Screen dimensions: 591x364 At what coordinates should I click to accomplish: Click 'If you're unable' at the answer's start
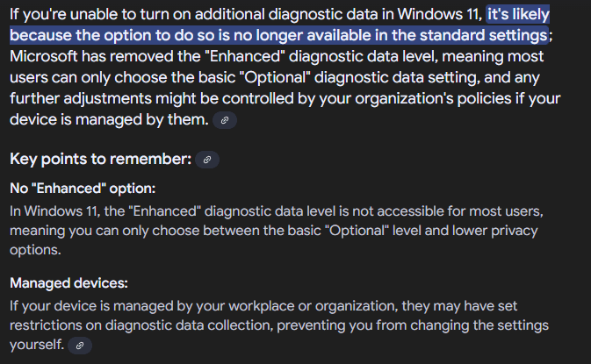pyautogui.click(x=66, y=14)
